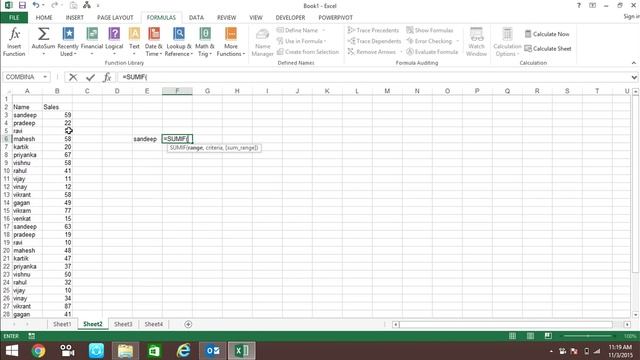Image resolution: width=640 pixels, height=360 pixels.
Task: Switch to the REVIEW tab
Action: pyautogui.click(x=227, y=18)
